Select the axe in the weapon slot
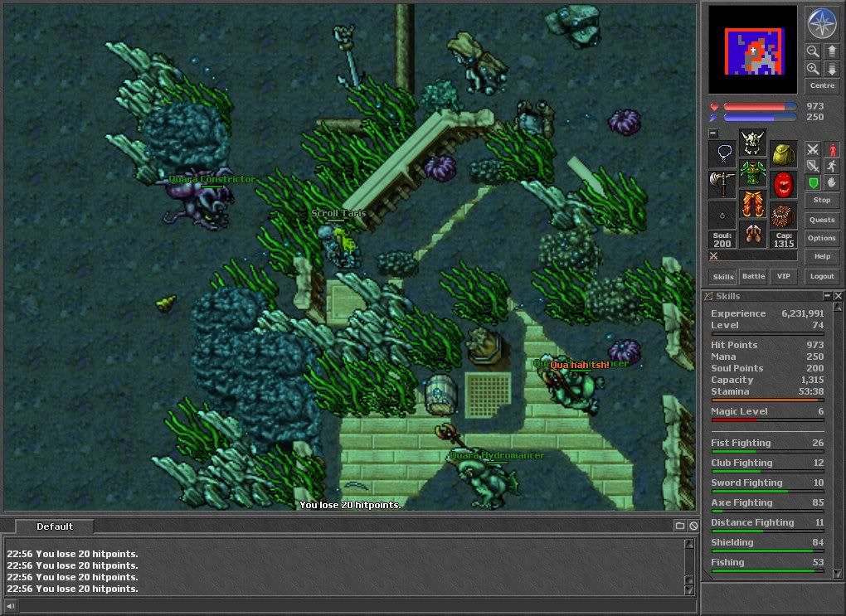846x616 pixels. click(x=722, y=185)
